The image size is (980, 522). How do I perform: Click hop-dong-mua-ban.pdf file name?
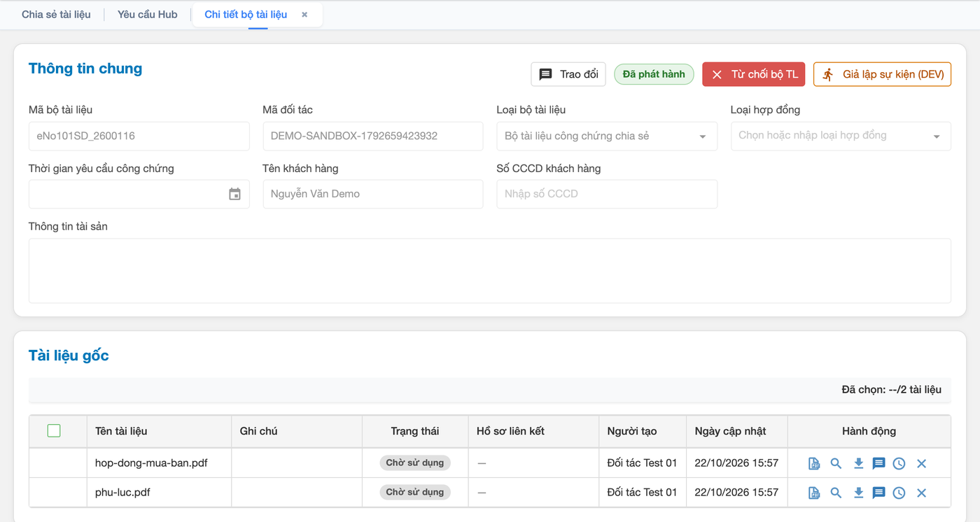point(151,463)
